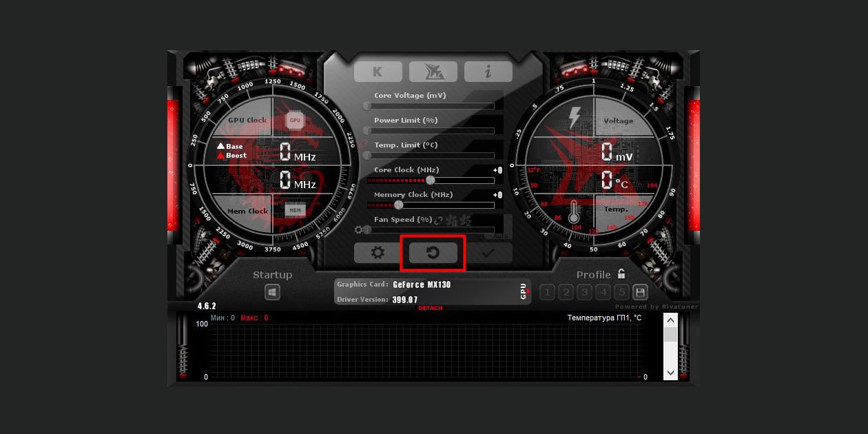Click the MSI OC Scanner jet icon
This screenshot has width=868, height=434.
pos(433,72)
